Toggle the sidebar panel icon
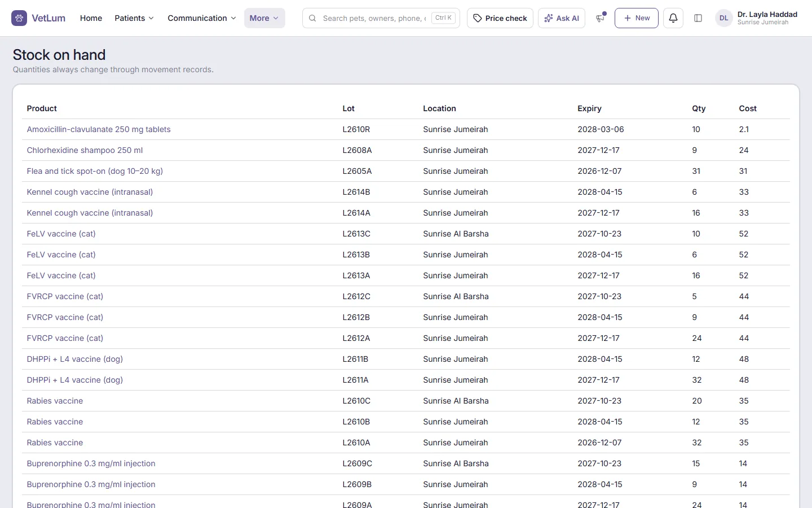The image size is (812, 508). (698, 18)
